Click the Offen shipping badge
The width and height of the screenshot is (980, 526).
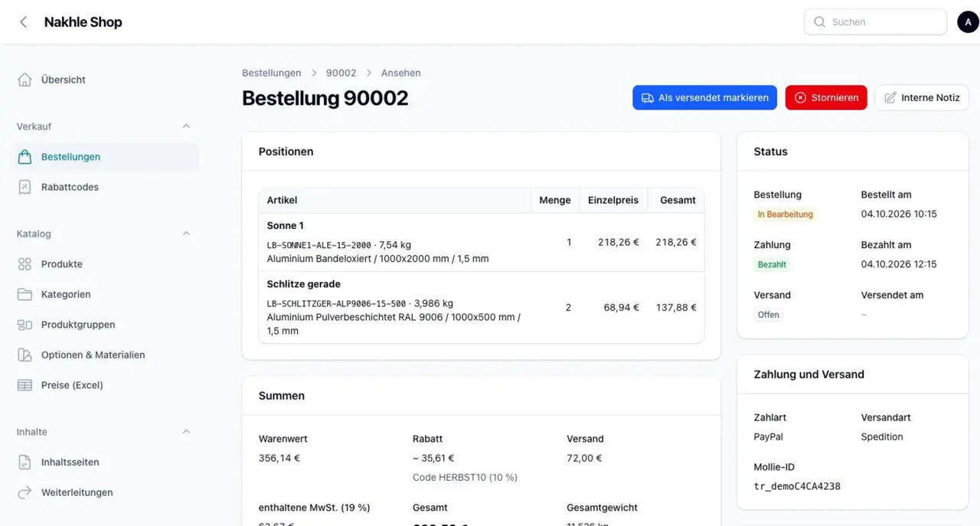pos(768,315)
